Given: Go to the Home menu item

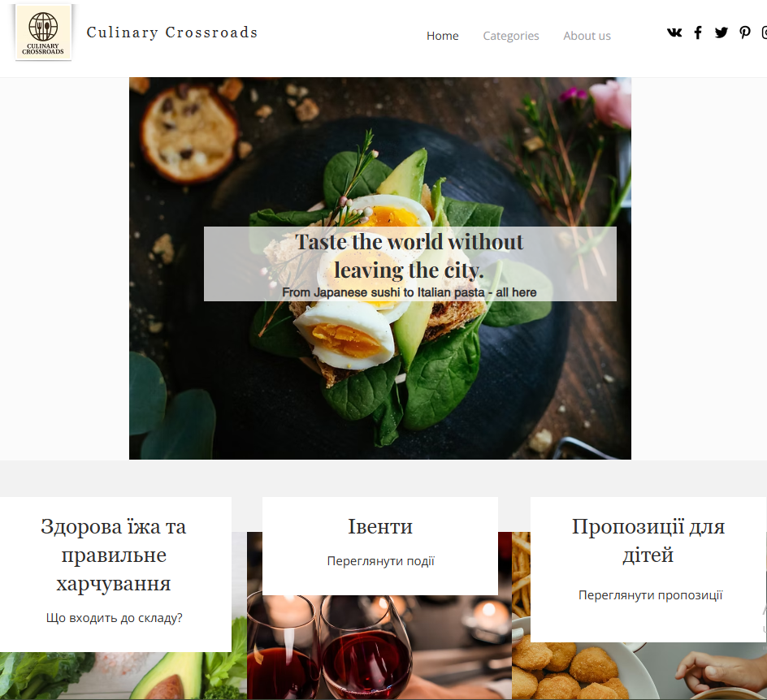Looking at the screenshot, I should click(442, 36).
